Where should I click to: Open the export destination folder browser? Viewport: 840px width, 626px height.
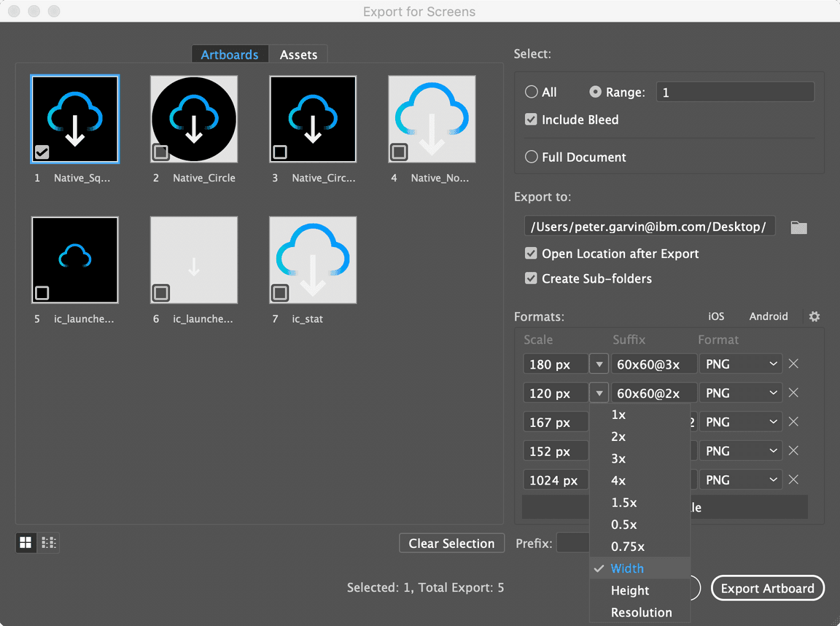click(798, 227)
